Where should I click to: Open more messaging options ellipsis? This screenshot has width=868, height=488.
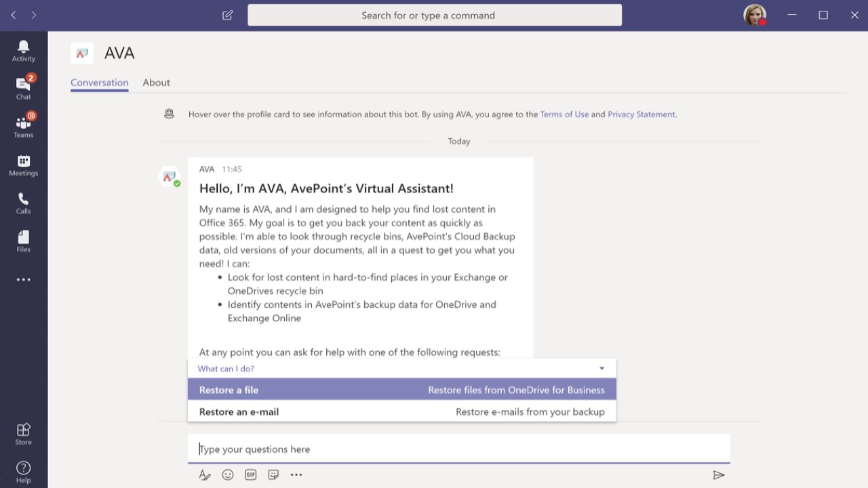(296, 475)
